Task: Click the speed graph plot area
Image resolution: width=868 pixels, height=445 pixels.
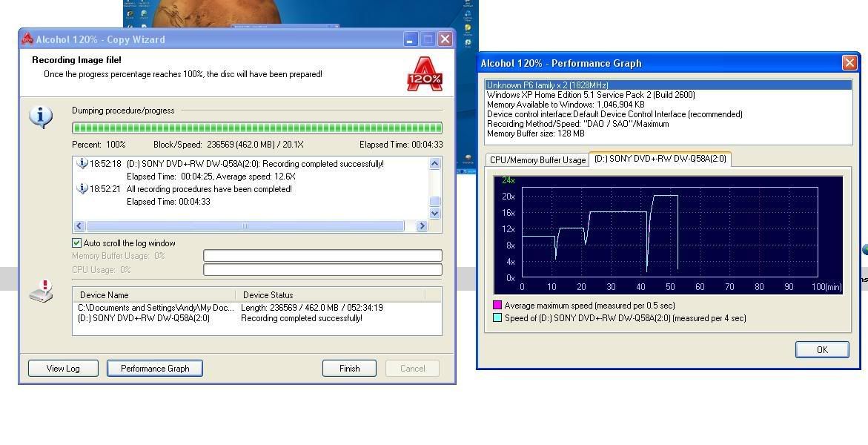Action: click(x=669, y=232)
